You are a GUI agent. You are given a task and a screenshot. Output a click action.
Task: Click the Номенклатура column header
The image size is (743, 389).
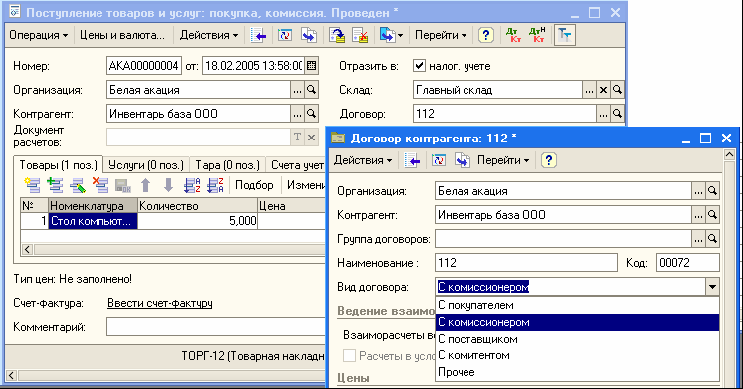coord(93,206)
